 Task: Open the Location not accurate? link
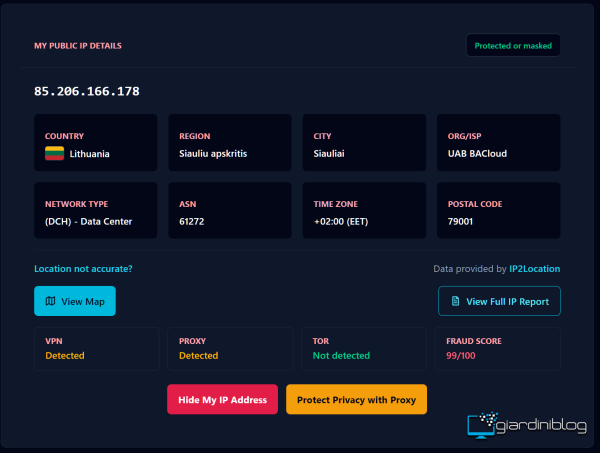pos(83,269)
